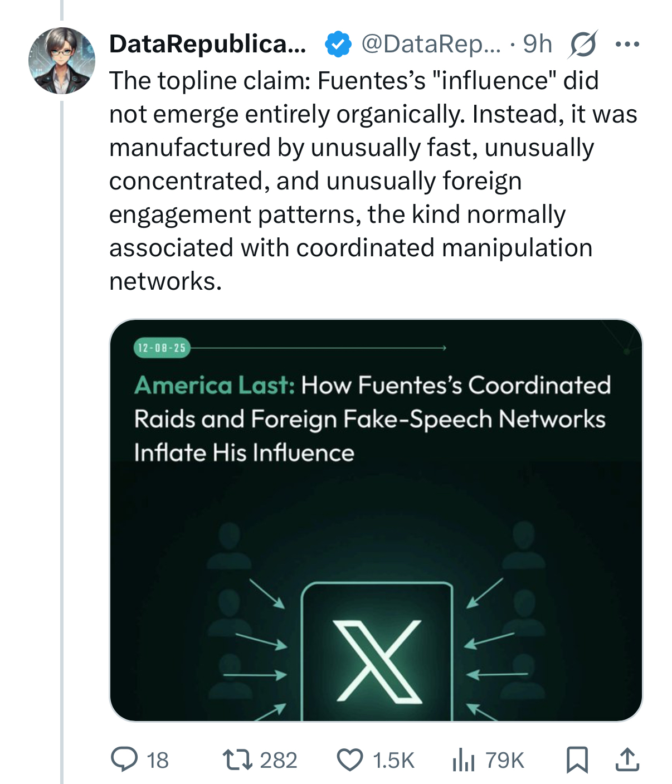This screenshot has width=672, height=784.
Task: Click the 18 replies count
Action: 158,760
